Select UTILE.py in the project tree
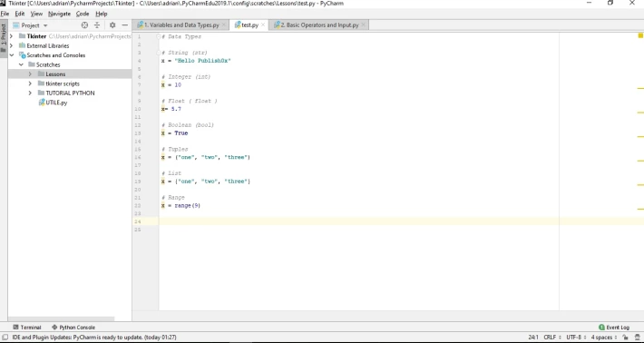This screenshot has height=343, width=644. coord(56,103)
